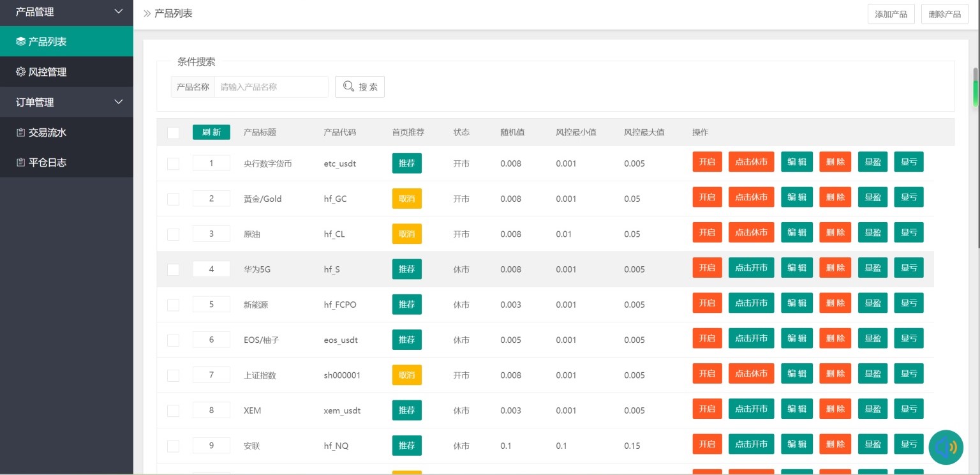Viewport: 980px width, 475px height.
Task: Click the 删除产品 button
Action: coord(945,14)
